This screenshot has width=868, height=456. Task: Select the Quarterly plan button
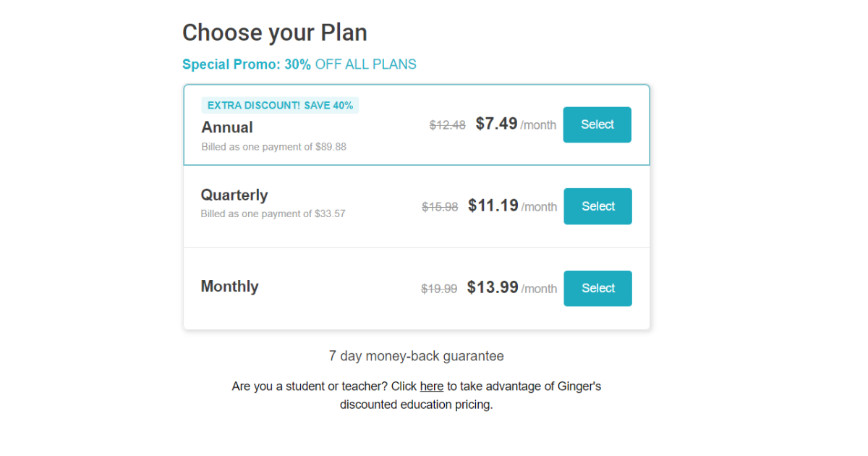click(x=597, y=206)
